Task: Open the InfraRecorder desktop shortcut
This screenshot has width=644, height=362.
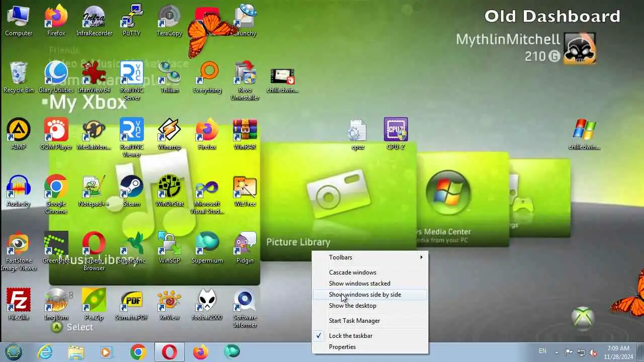Action: [x=94, y=21]
